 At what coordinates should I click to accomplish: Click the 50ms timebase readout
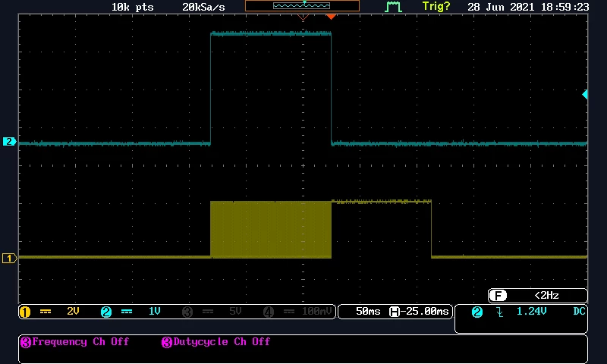[x=368, y=312]
